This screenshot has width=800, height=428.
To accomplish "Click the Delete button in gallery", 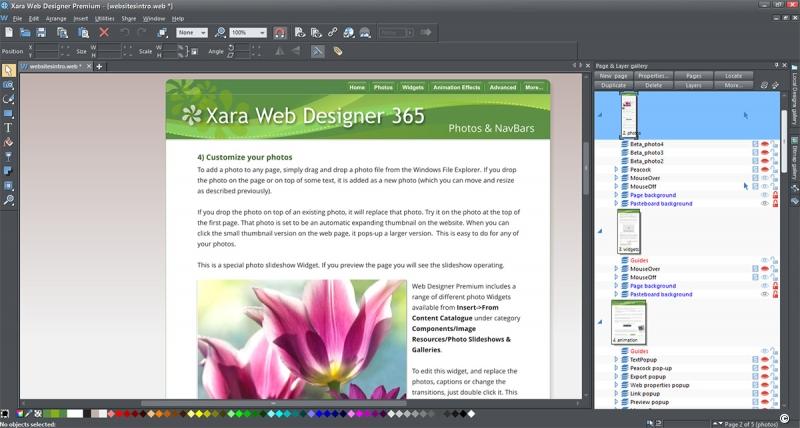I will (x=653, y=85).
